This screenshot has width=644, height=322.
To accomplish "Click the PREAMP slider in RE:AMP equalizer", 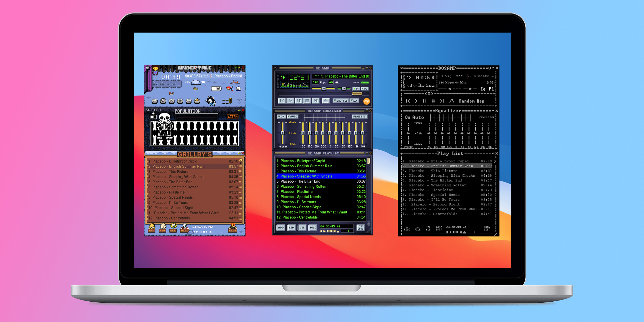I will [x=283, y=133].
